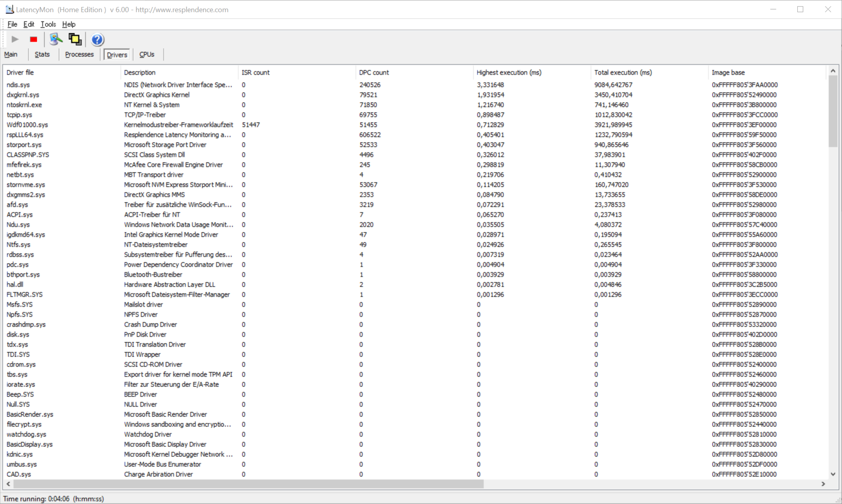Viewport: 842px width, 504px height.
Task: Click the horizontal scrollbar thumb
Action: point(248,484)
